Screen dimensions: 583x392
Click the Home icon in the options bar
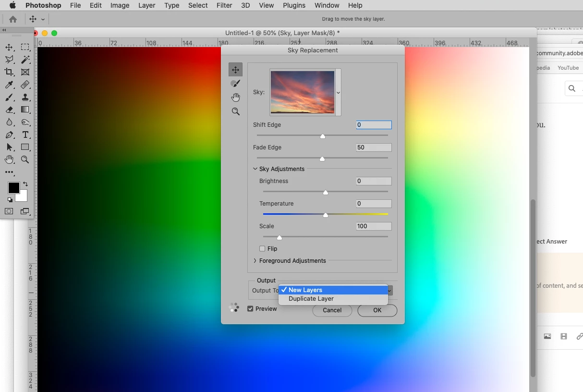pos(13,19)
